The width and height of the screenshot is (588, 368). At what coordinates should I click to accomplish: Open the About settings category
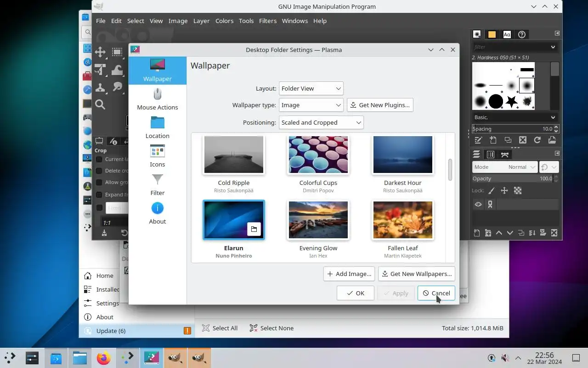coord(158,213)
